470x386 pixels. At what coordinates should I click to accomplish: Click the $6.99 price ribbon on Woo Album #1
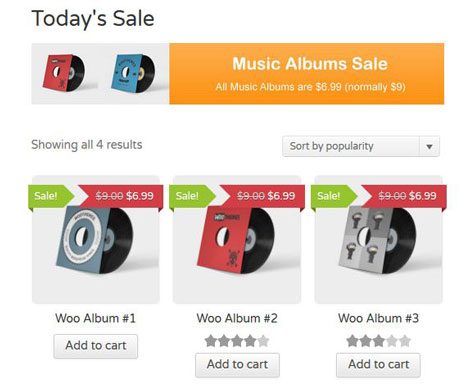pos(121,196)
